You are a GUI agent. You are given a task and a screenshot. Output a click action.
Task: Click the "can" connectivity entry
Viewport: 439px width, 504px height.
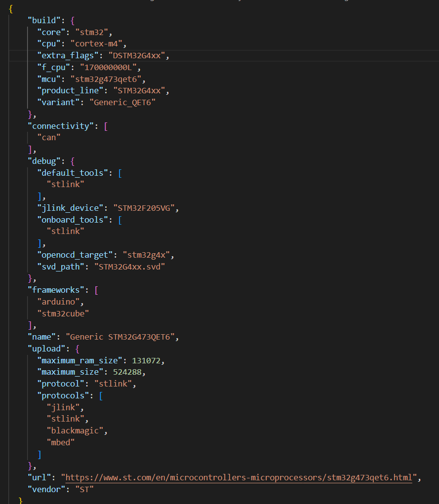point(49,138)
